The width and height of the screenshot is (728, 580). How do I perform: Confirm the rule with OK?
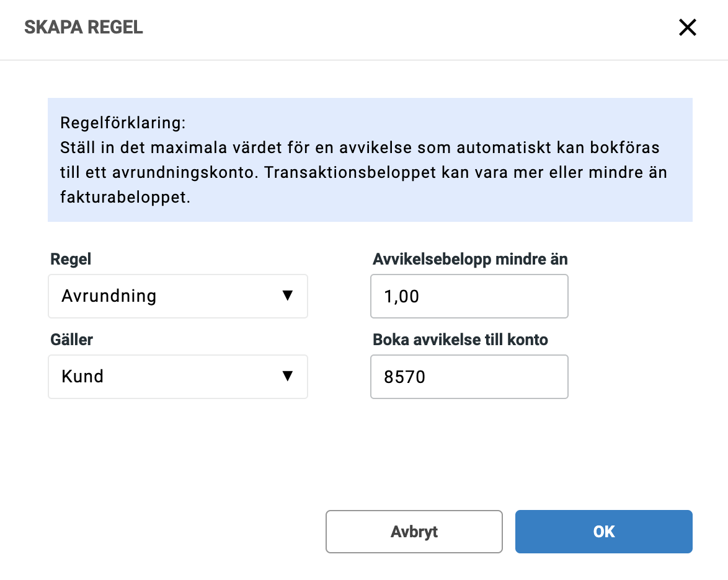603,532
